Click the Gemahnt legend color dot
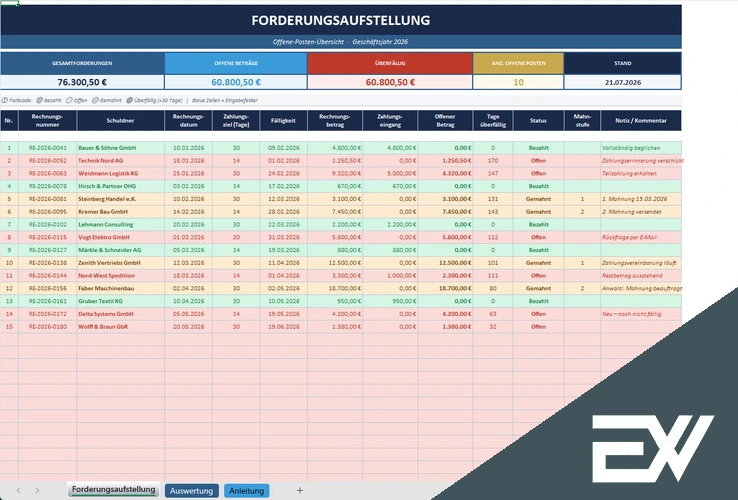 point(95,100)
